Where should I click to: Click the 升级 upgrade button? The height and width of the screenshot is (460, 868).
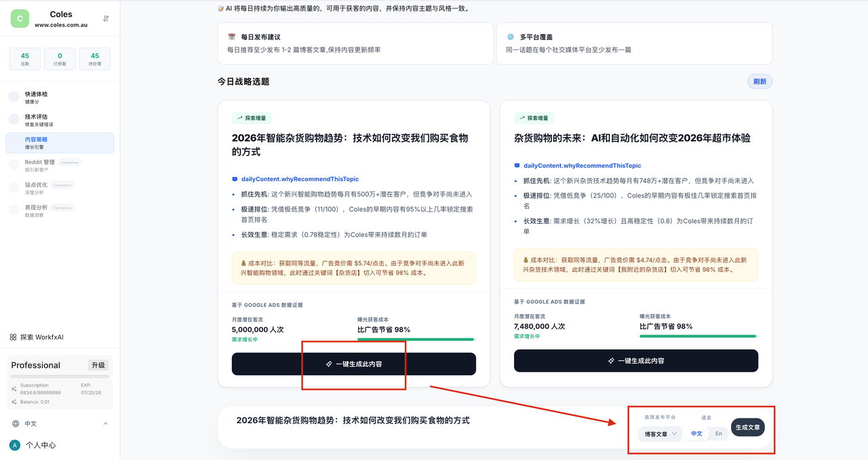pyautogui.click(x=98, y=365)
